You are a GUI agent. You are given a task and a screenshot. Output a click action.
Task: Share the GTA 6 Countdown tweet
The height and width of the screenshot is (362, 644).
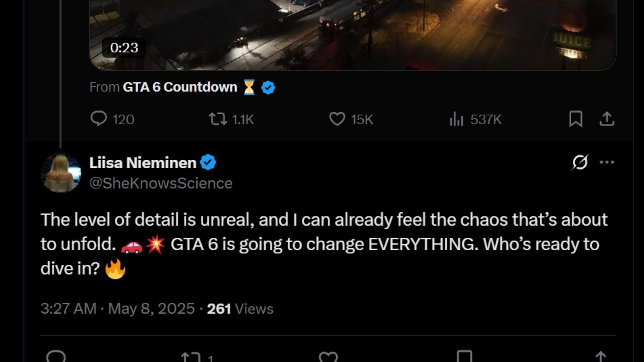point(606,119)
